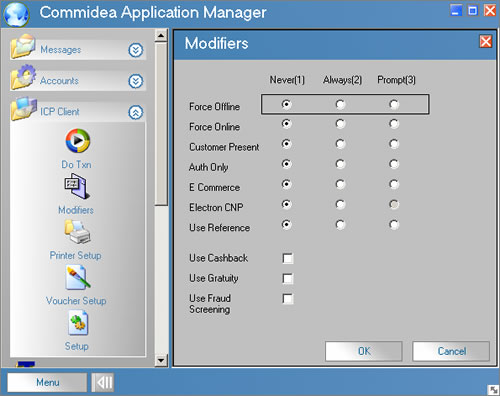Click the Prompt(3) column header text

coord(396,80)
